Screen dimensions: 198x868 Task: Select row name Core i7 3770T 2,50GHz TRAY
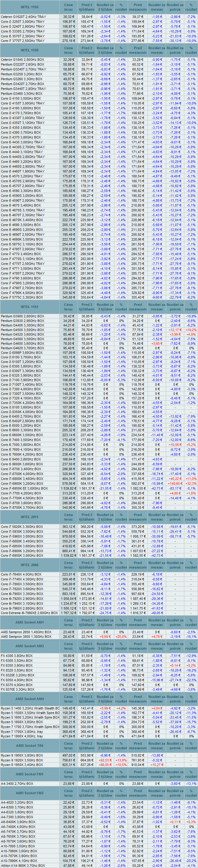(x=23, y=41)
